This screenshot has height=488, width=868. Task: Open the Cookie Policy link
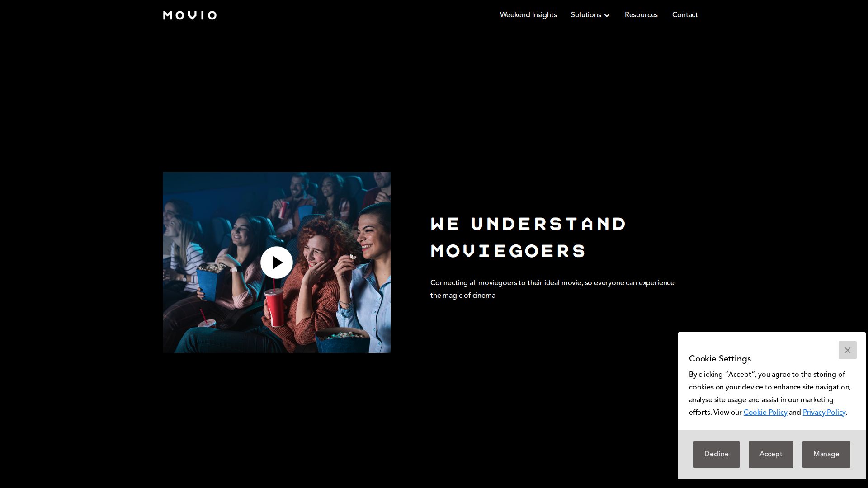point(765,413)
